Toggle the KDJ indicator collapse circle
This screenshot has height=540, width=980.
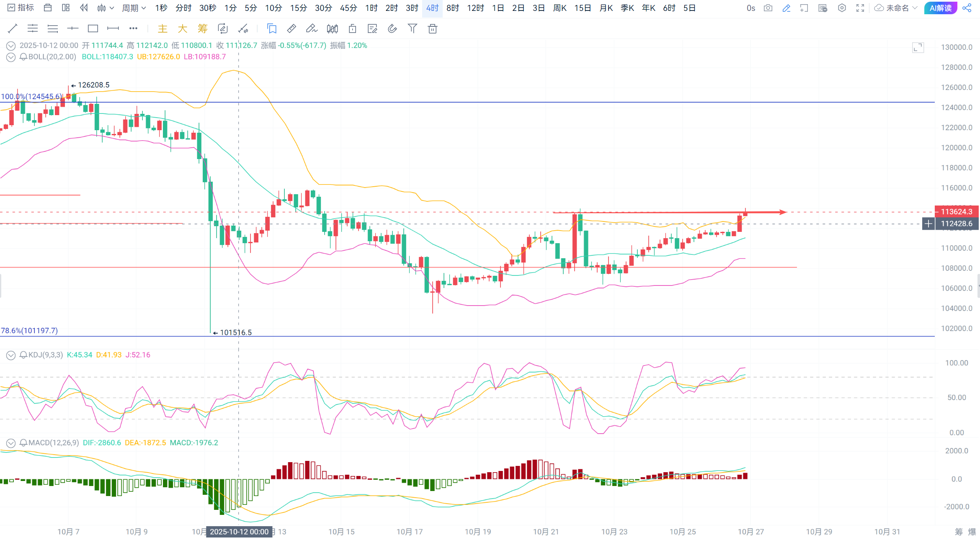pyautogui.click(x=11, y=355)
